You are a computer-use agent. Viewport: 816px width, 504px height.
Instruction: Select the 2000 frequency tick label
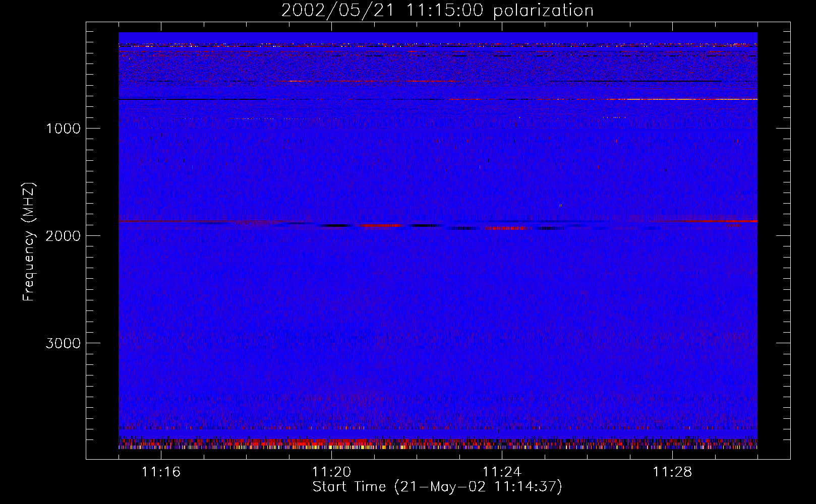coord(63,236)
